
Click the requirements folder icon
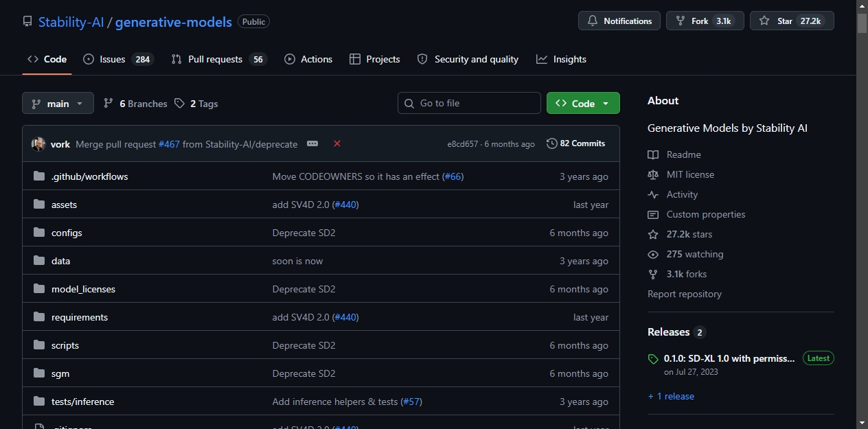39,317
